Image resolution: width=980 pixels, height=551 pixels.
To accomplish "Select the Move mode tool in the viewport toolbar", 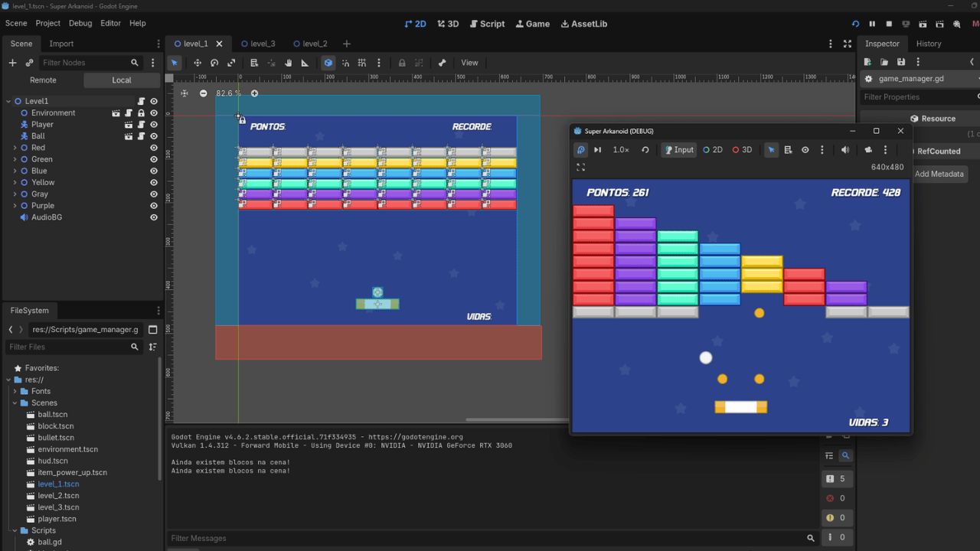I will pyautogui.click(x=198, y=63).
